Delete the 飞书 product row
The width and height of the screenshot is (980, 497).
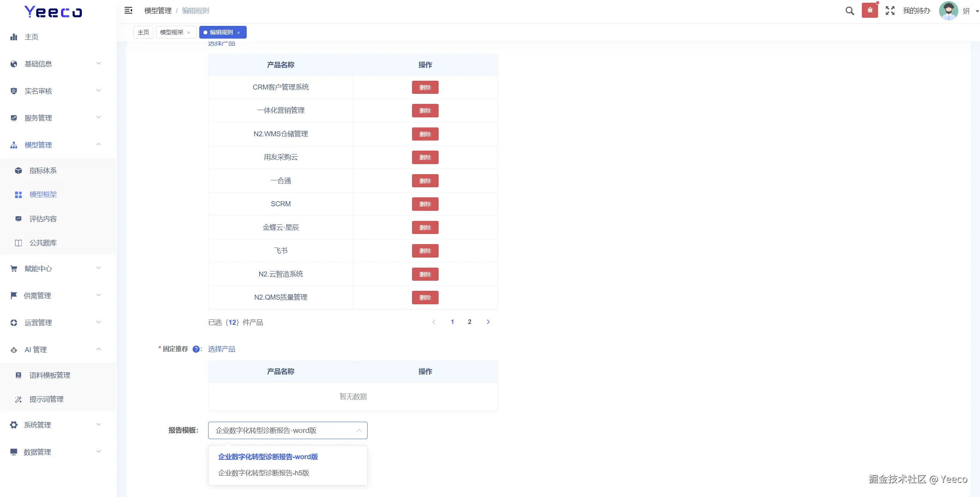[x=425, y=251]
